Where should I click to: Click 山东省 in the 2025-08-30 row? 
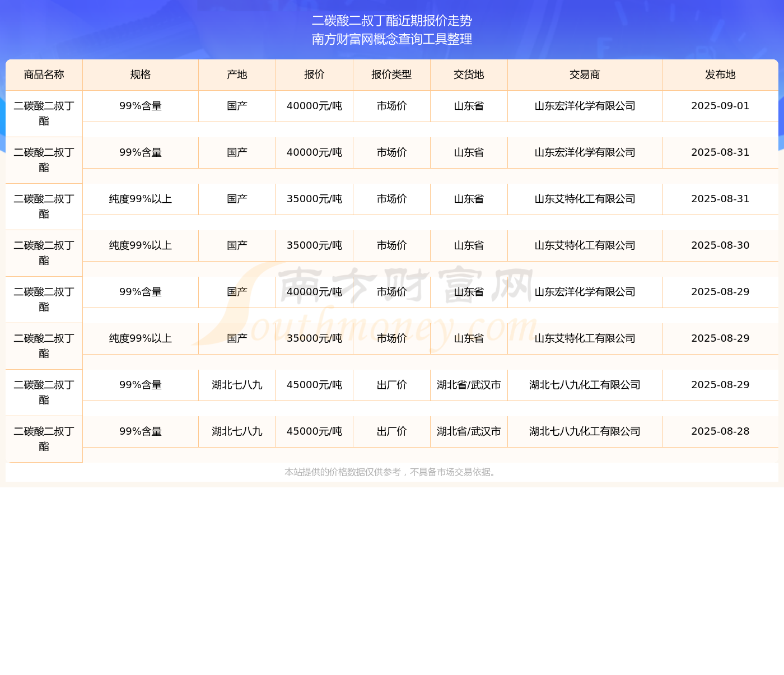coord(469,245)
